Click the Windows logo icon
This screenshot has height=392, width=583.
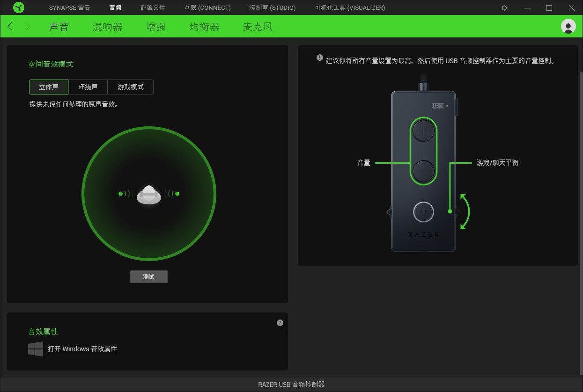36,349
